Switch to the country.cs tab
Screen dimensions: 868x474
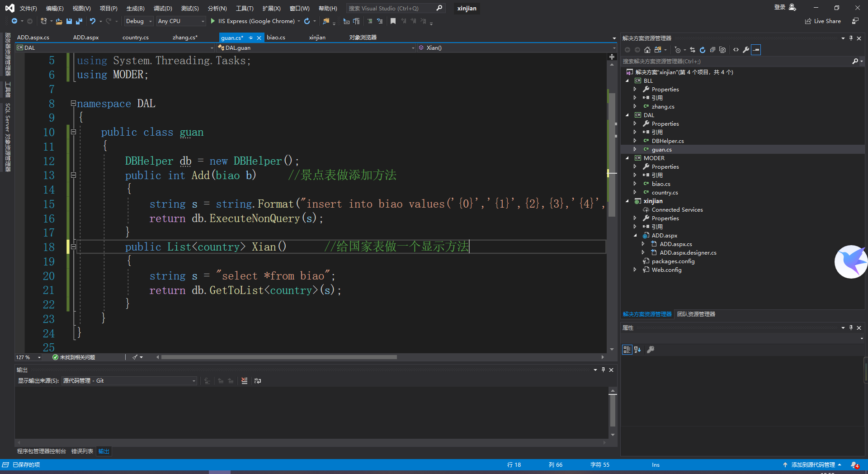(136, 38)
